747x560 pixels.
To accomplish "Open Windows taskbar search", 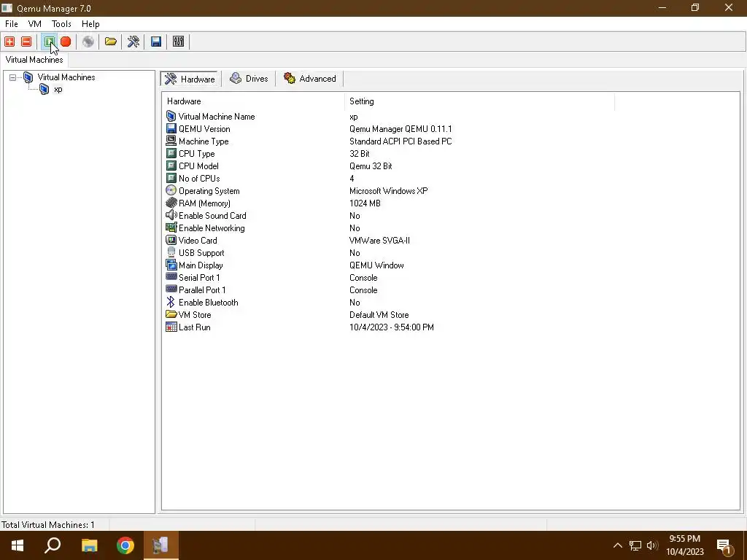I will click(x=53, y=545).
